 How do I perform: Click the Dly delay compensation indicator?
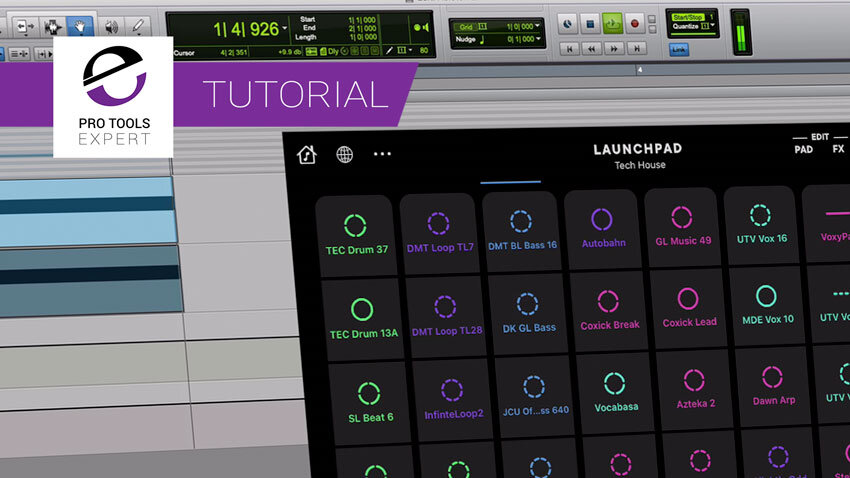[x=333, y=51]
